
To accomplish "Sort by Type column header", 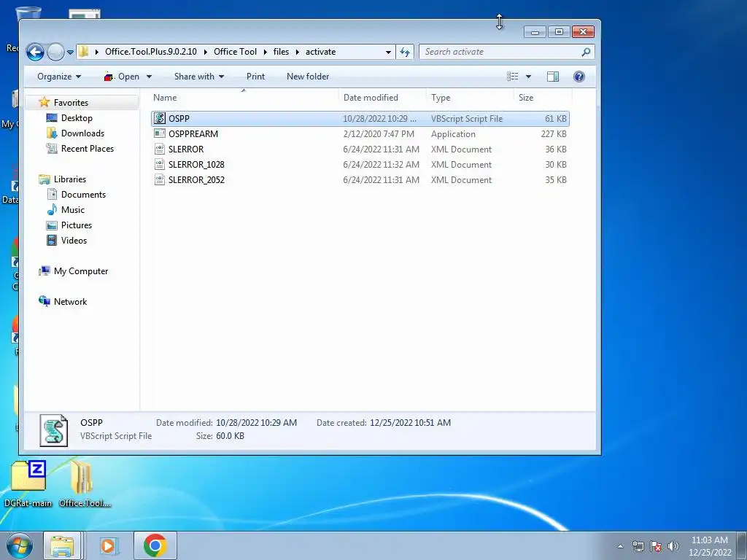I will (440, 97).
